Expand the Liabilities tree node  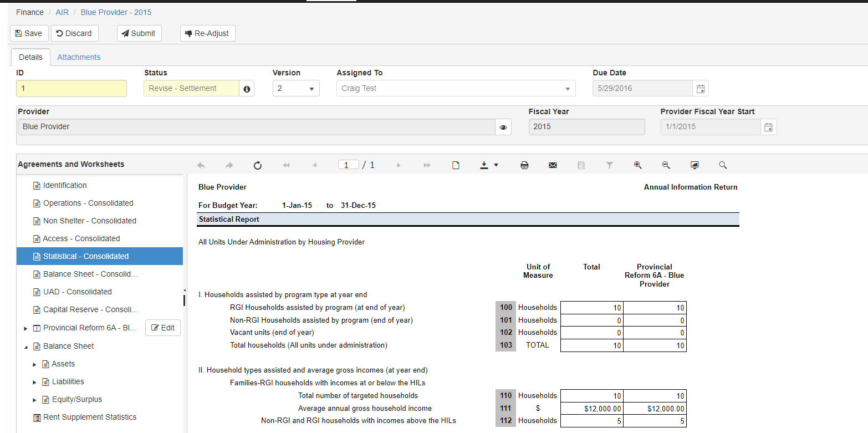click(34, 382)
